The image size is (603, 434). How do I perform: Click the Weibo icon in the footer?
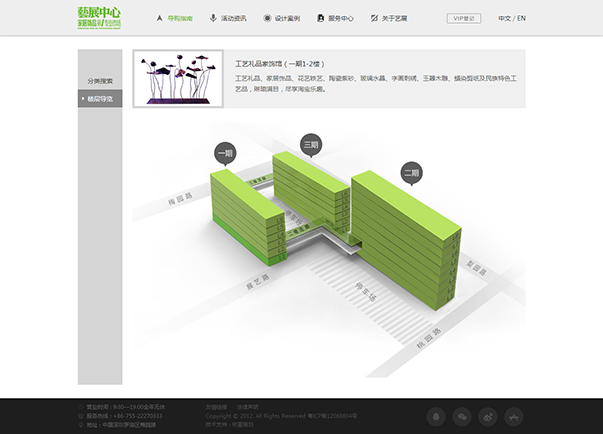click(x=488, y=417)
